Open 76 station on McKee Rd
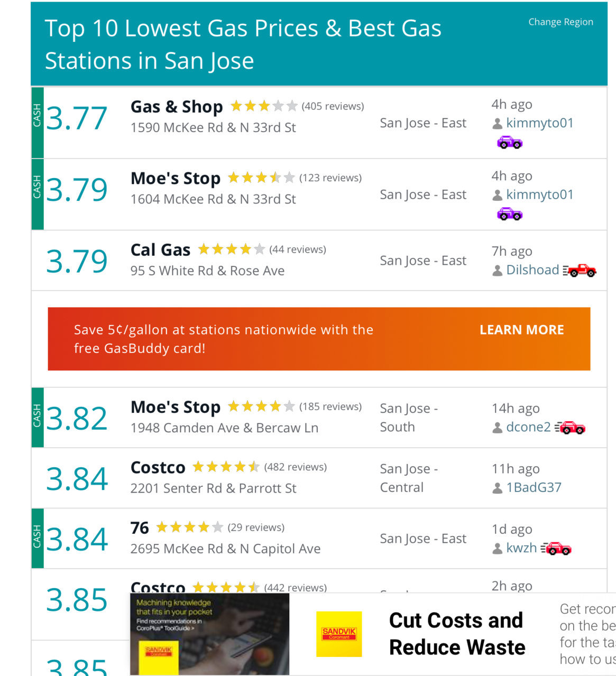616x676 pixels. click(x=140, y=527)
